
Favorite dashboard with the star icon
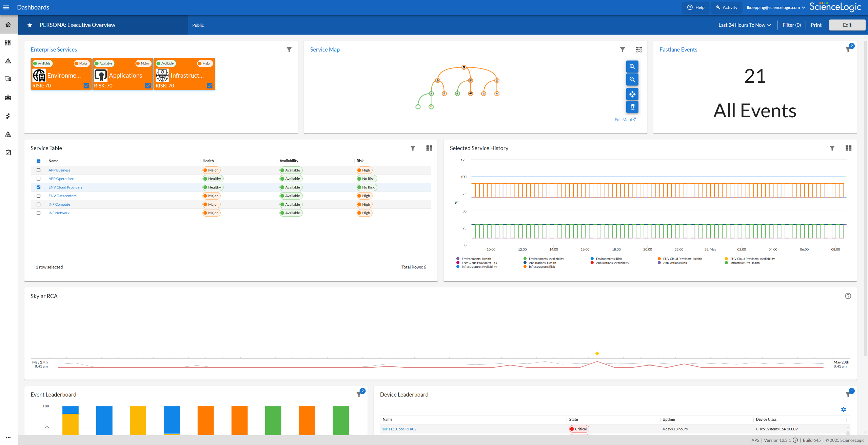30,25
